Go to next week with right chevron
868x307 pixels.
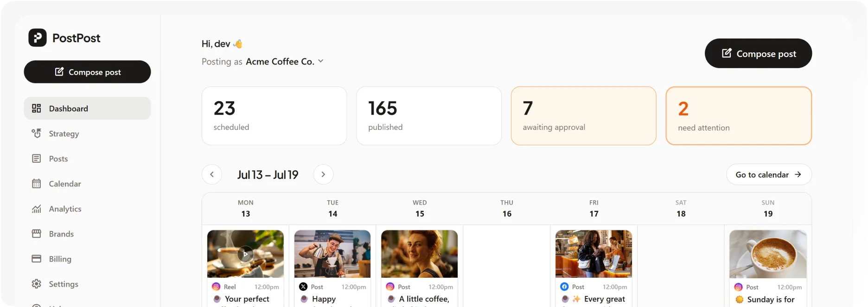[323, 174]
